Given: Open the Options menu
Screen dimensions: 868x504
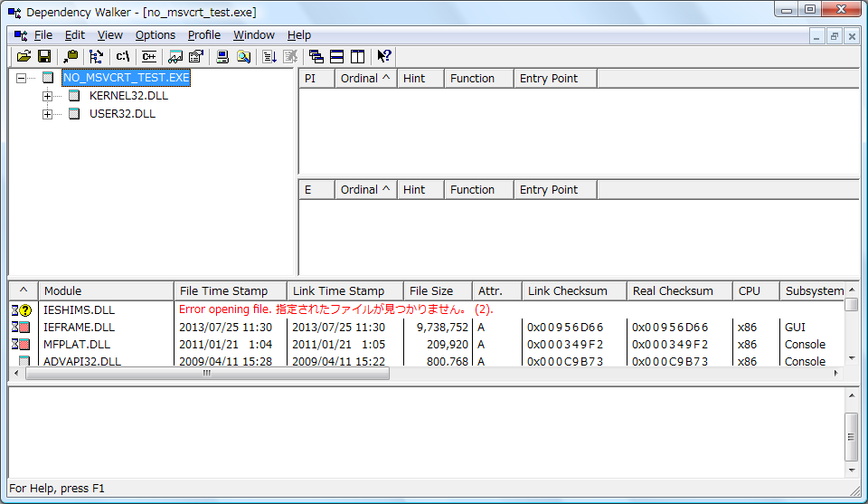Looking at the screenshot, I should click(156, 35).
